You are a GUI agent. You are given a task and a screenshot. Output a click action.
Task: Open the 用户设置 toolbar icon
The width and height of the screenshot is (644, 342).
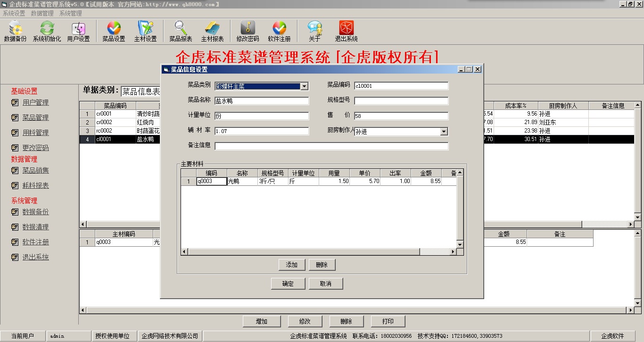point(78,32)
